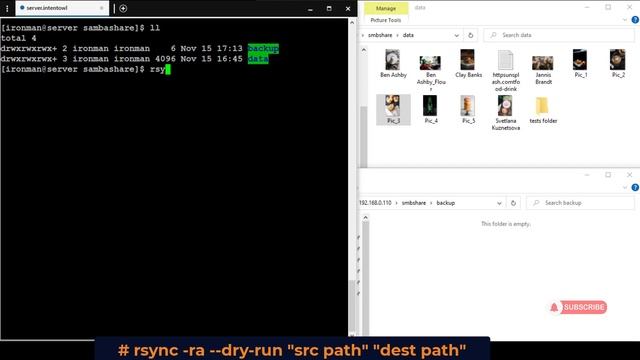Click smbshare in the backup window address bar

(413, 203)
